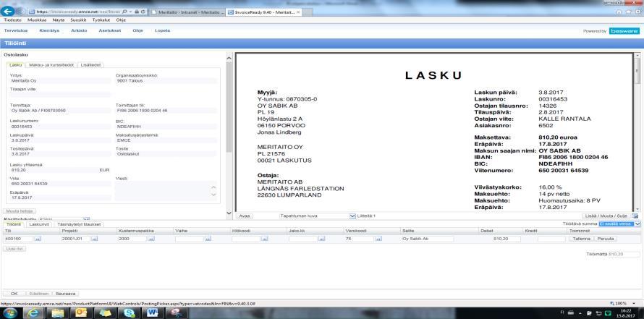Go back with the browser Back arrow

click(8, 12)
